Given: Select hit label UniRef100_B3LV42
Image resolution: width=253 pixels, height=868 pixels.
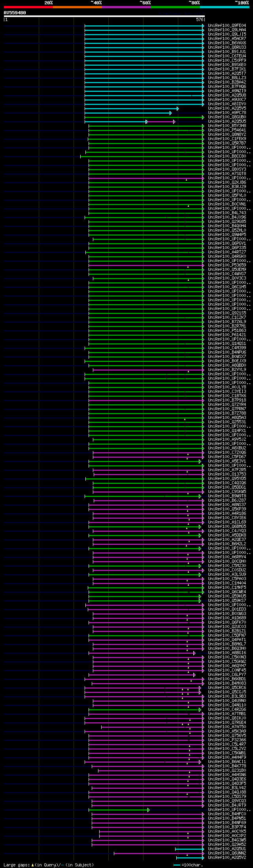Looking at the screenshot, I should 227,788.
